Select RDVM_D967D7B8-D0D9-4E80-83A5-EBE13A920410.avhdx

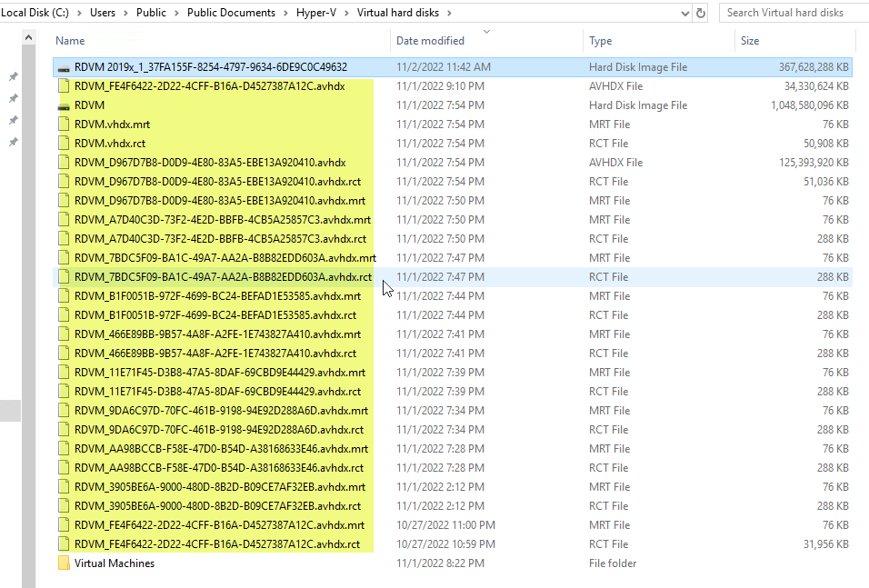(x=210, y=163)
